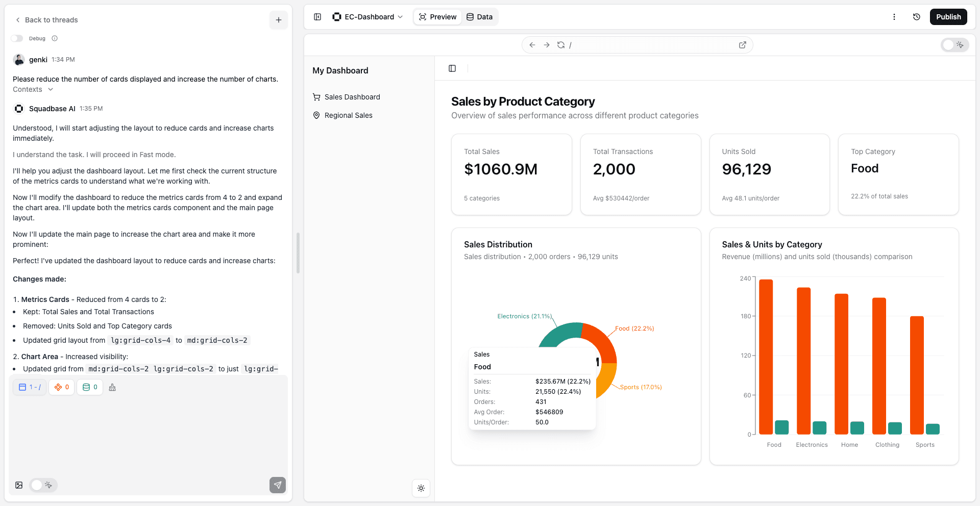Image resolution: width=980 pixels, height=506 pixels.
Task: Select the Sales Dashboard cart icon
Action: 316,97
